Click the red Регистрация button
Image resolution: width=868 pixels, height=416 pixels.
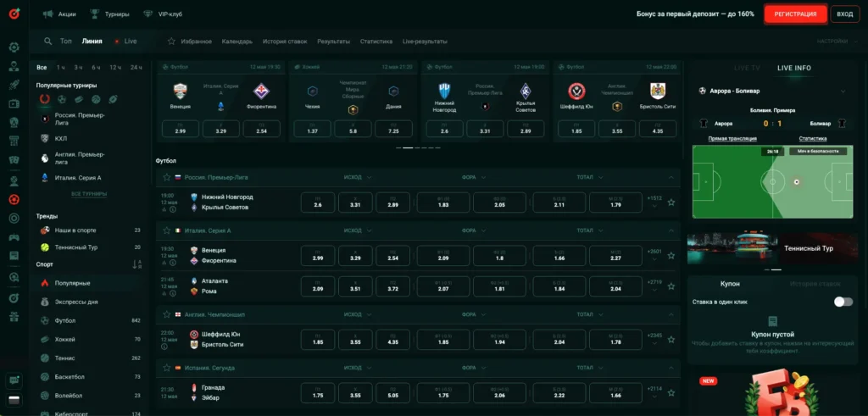[x=795, y=14]
